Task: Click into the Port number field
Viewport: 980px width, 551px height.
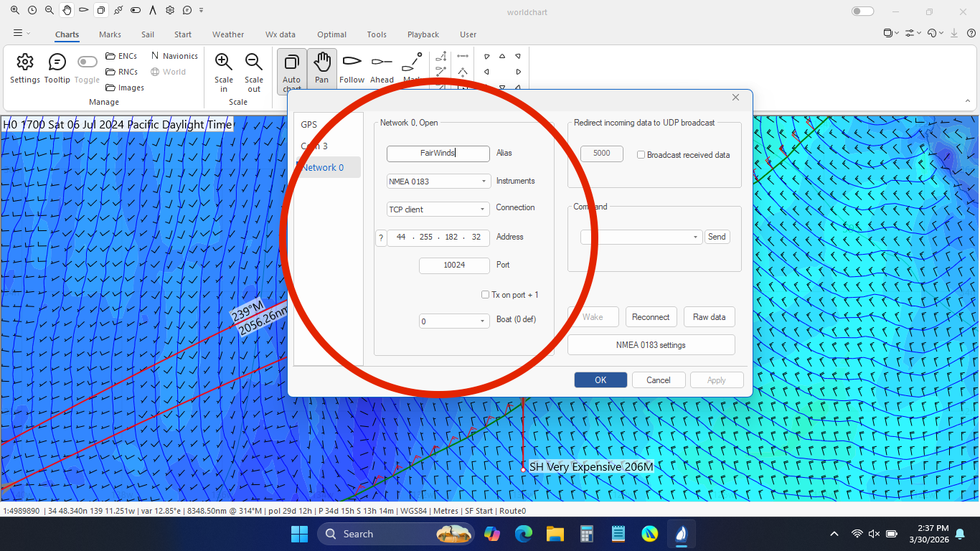Action: (454, 265)
